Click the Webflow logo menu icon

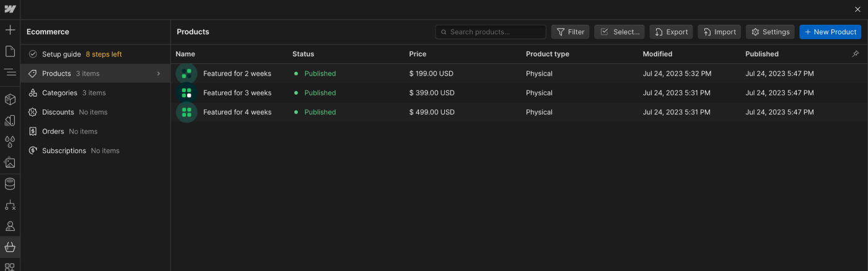(10, 9)
